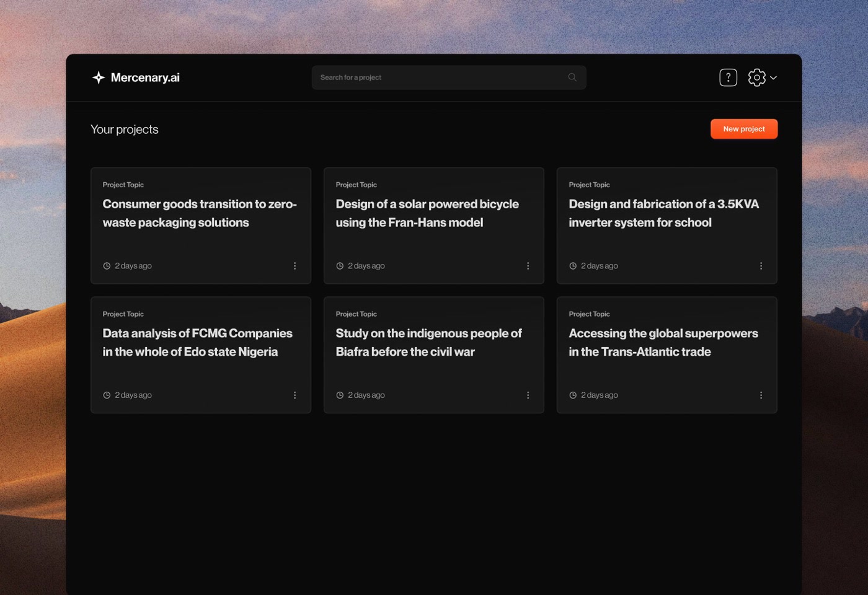Open the solar powered bicycle project card
This screenshot has height=595, width=868.
(x=434, y=226)
